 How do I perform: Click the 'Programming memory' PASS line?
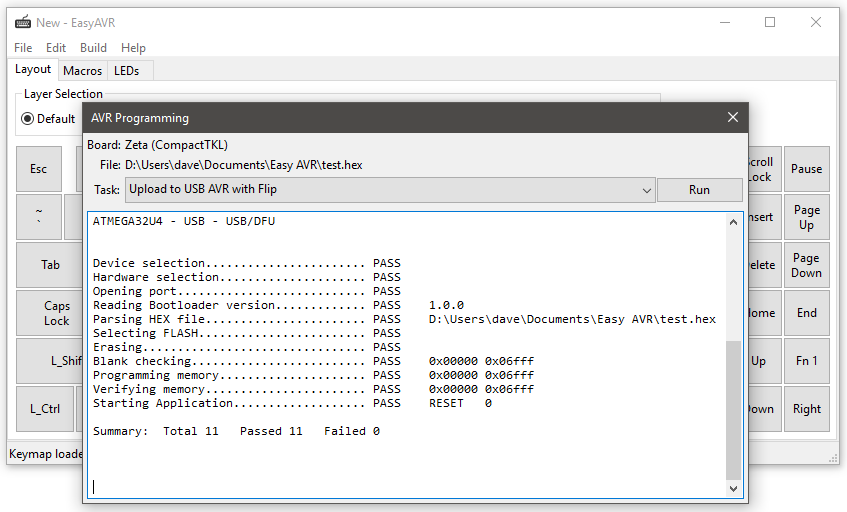(313, 375)
